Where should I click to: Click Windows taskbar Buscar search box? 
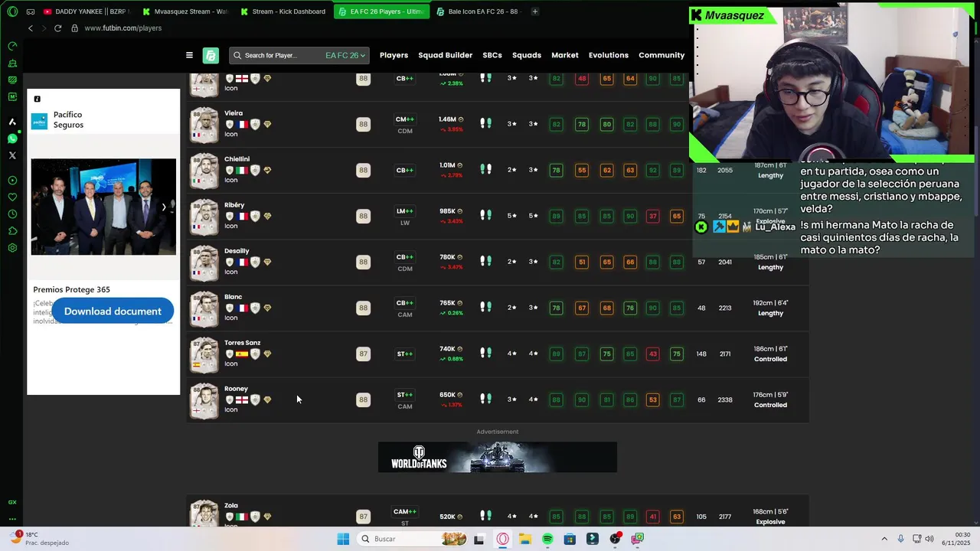(x=413, y=539)
